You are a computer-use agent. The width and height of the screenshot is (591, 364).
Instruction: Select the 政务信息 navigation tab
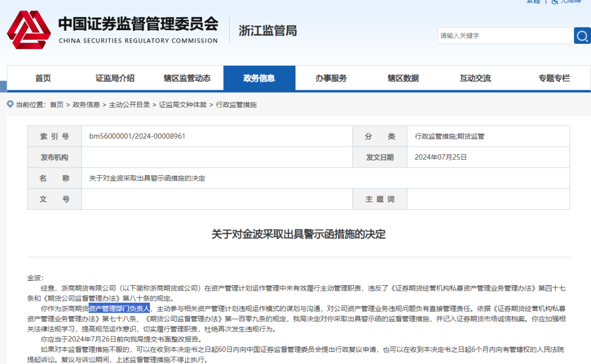pyautogui.click(x=259, y=78)
